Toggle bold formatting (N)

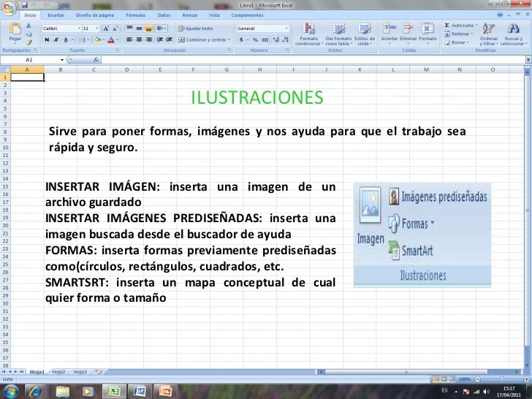pyautogui.click(x=47, y=39)
